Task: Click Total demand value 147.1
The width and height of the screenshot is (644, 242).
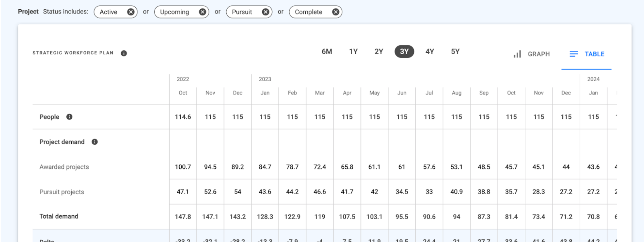Action: [210, 217]
